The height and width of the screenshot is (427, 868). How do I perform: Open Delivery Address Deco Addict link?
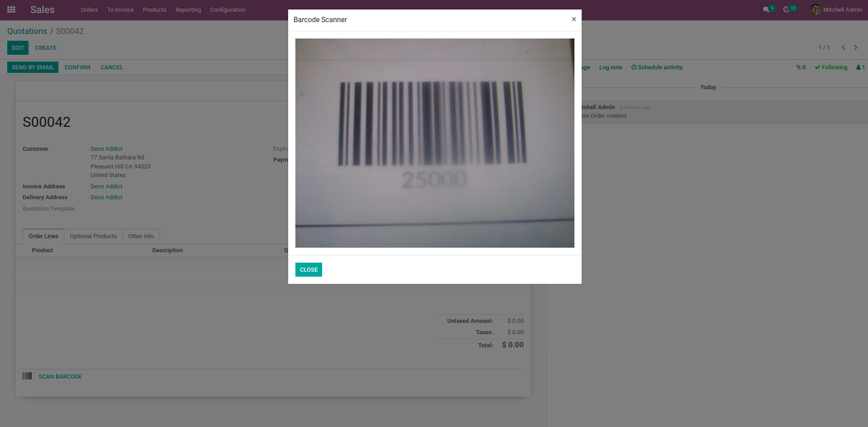106,197
